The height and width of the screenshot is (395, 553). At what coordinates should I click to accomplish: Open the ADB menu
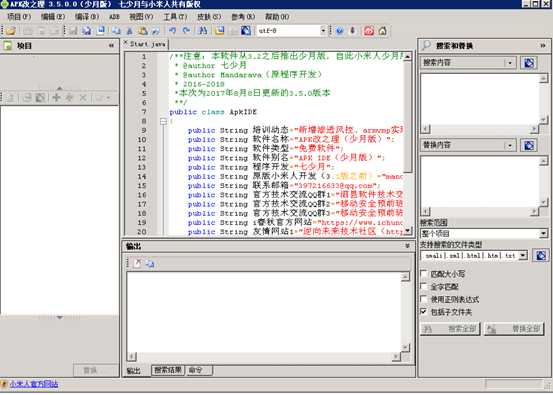pos(114,17)
